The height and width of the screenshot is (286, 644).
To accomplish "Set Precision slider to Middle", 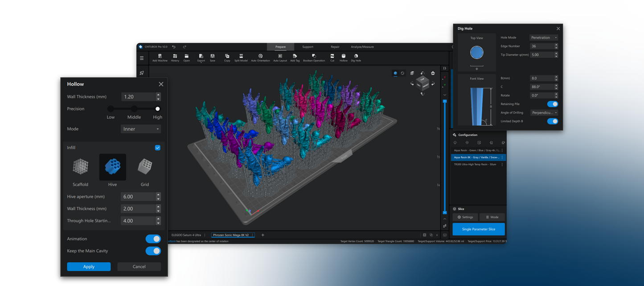I will 134,109.
